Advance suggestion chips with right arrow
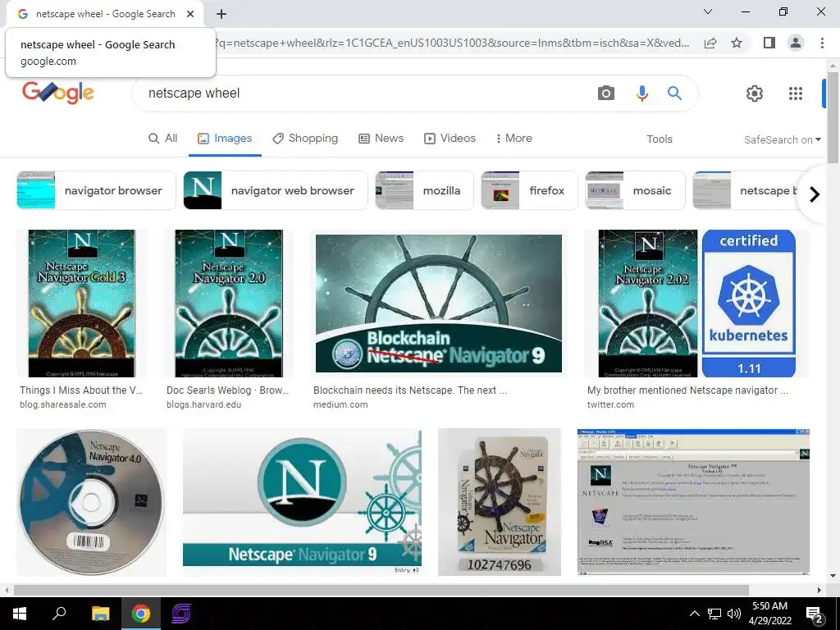The width and height of the screenshot is (840, 630). [815, 194]
